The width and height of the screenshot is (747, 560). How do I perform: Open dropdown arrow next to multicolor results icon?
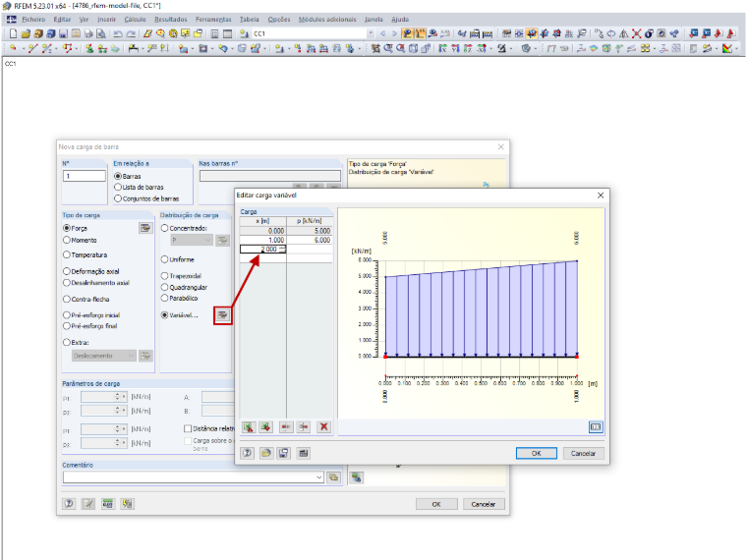pos(736,48)
